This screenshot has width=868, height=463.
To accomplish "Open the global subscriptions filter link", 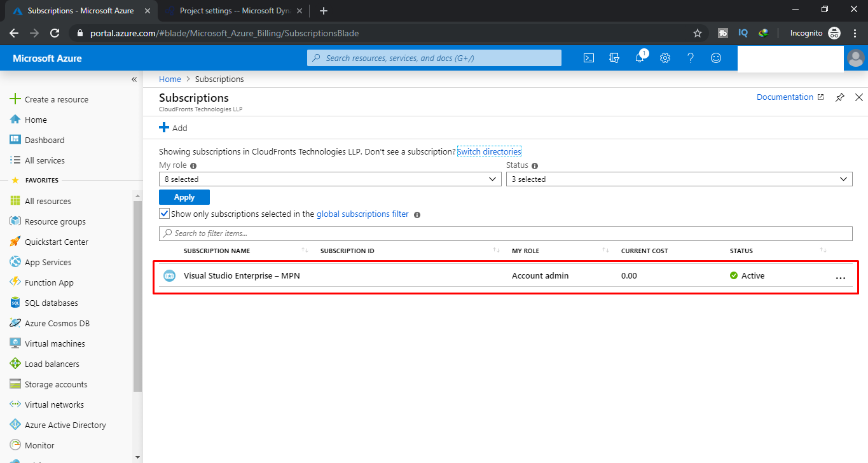I will (x=362, y=214).
